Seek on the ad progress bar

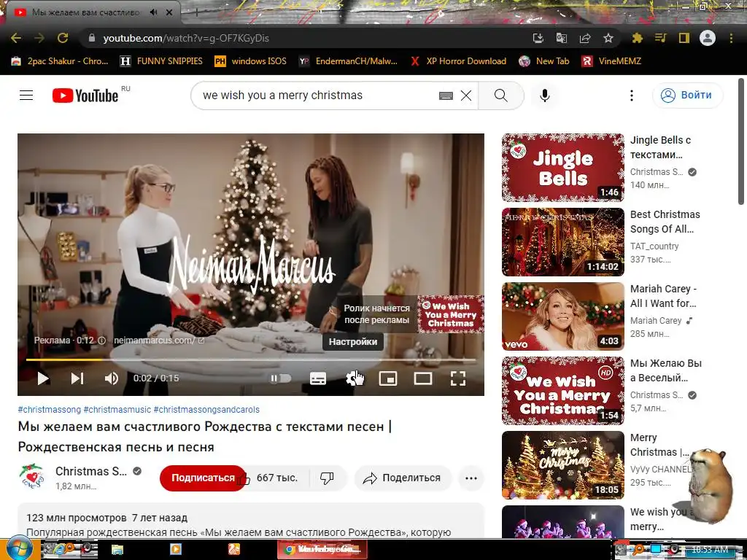(251, 359)
